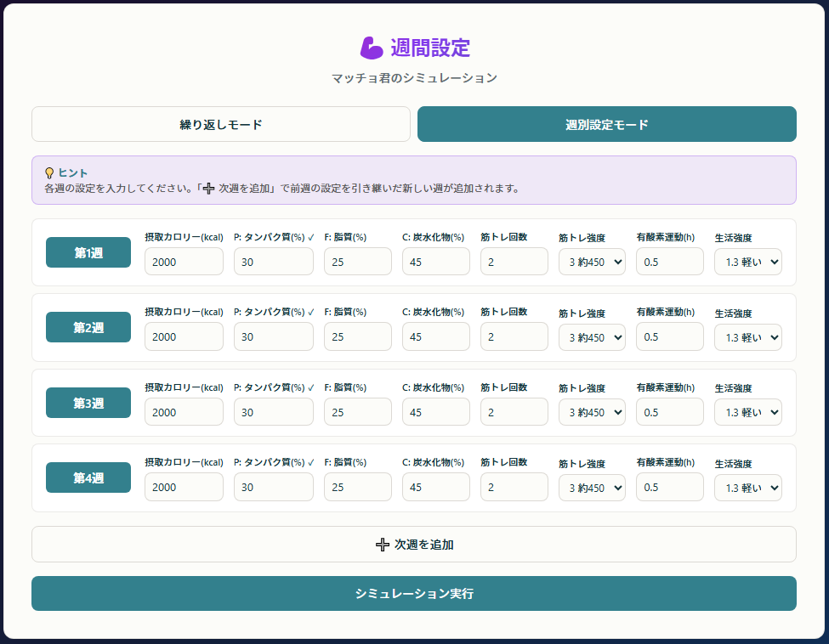The image size is (829, 644).
Task: Focus week 3 摂取カロリー field
Action: point(184,411)
